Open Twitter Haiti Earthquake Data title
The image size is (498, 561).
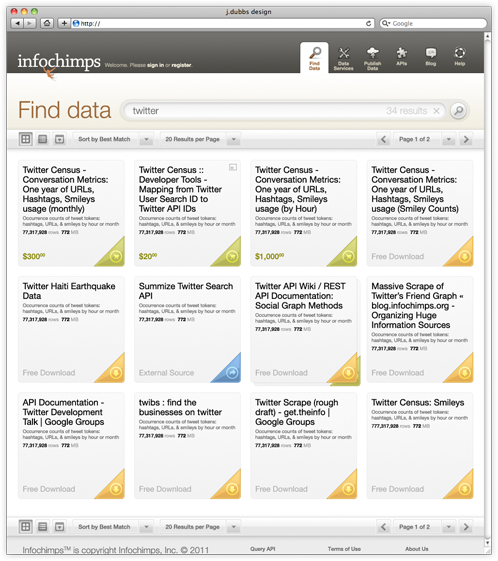(69, 291)
